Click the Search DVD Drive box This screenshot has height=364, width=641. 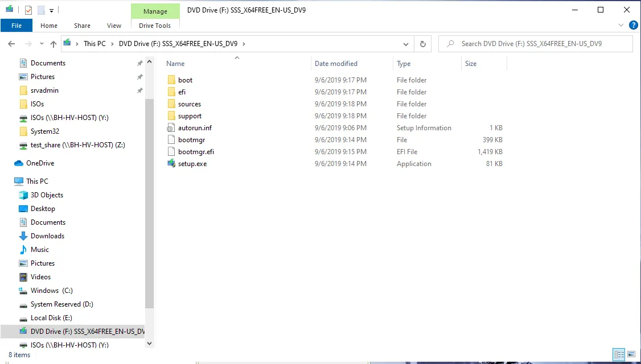click(536, 44)
